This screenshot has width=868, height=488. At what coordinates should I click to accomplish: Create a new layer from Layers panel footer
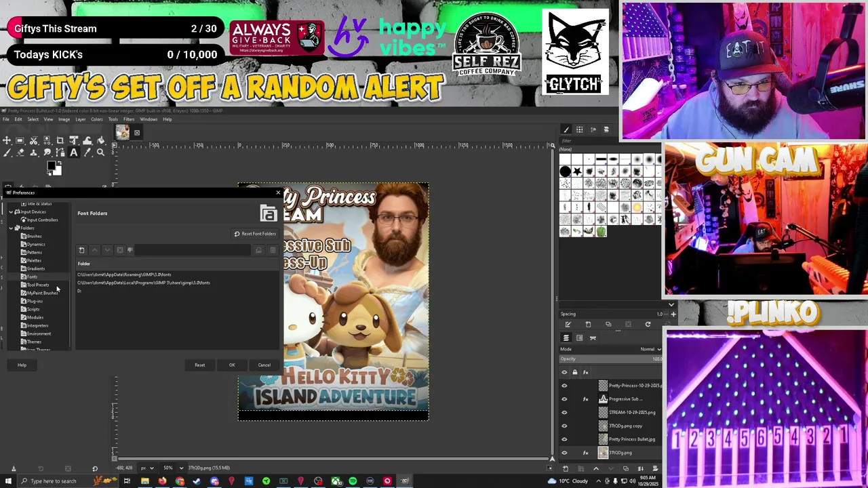click(x=566, y=468)
